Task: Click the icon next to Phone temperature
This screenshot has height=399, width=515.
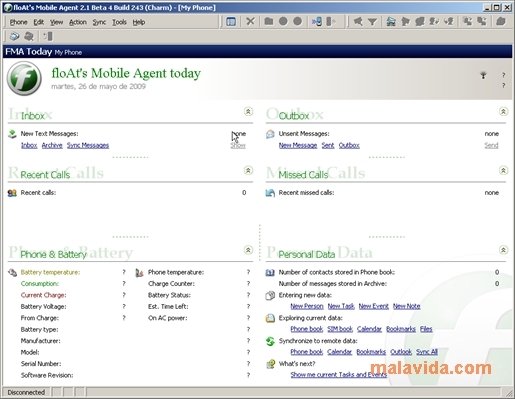Action: point(139,273)
